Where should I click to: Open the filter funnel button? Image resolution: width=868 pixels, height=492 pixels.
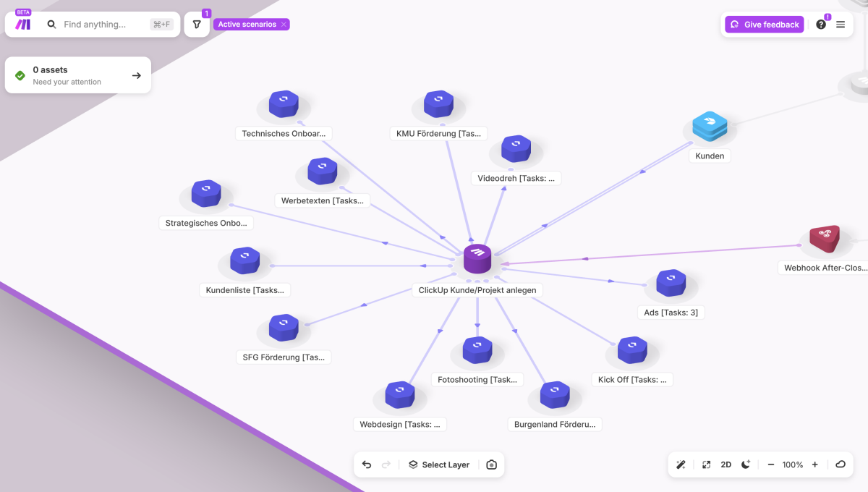coord(197,25)
